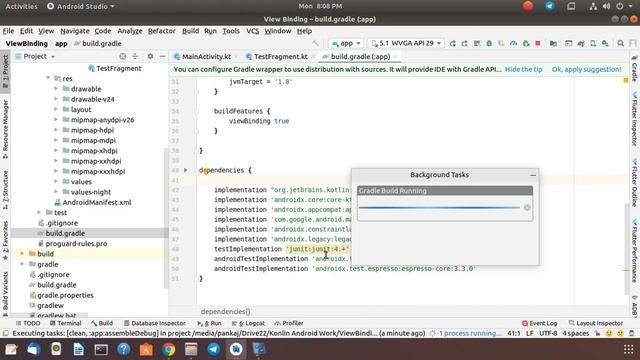Click the Telegram tray icon in top bar
Screen dimensions: 640x360
click(x=550, y=6)
